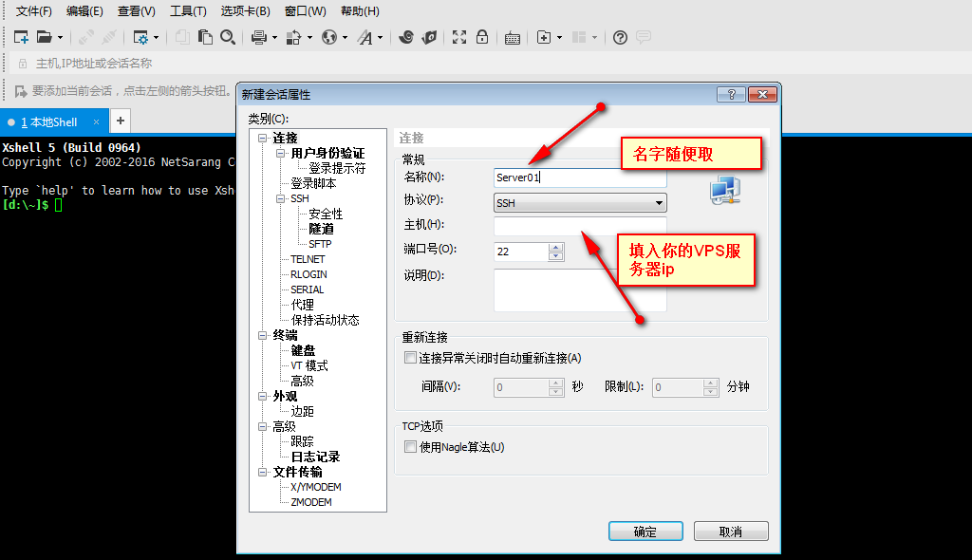Select 保持活动状态 in the category tree

tap(325, 320)
